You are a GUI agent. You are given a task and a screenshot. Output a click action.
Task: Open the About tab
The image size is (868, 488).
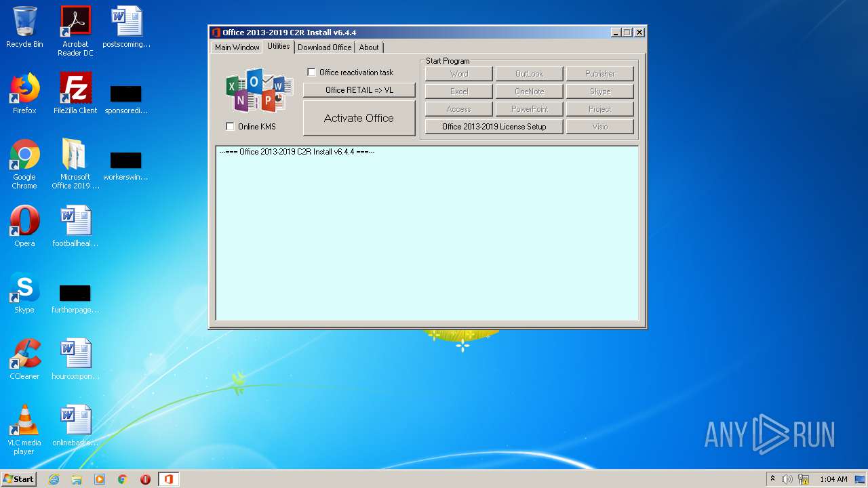(369, 47)
